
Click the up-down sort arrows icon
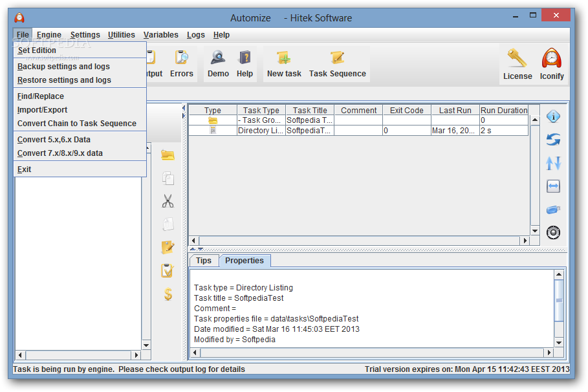(x=553, y=163)
